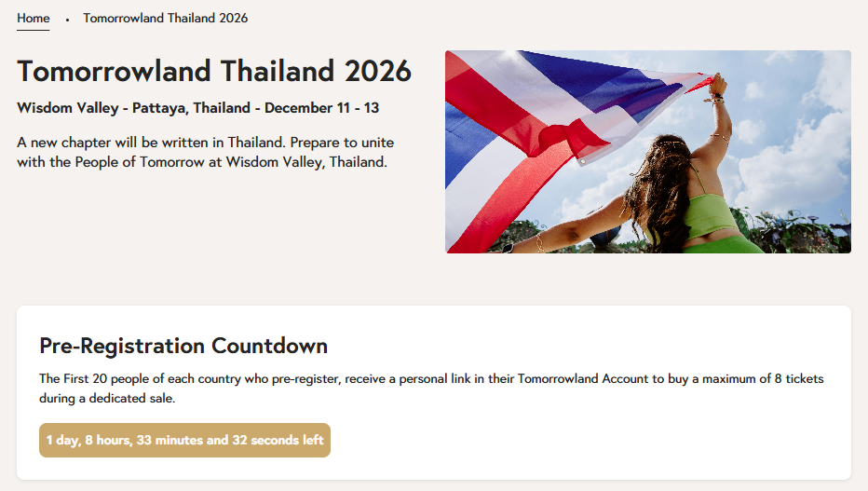Click the Pre-Registration Countdown heading

(x=183, y=346)
